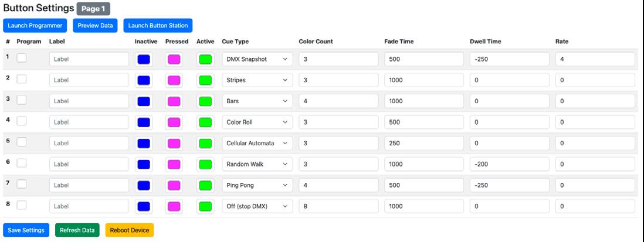
Task: Hit the yellow Reboot Device button
Action: tap(129, 230)
